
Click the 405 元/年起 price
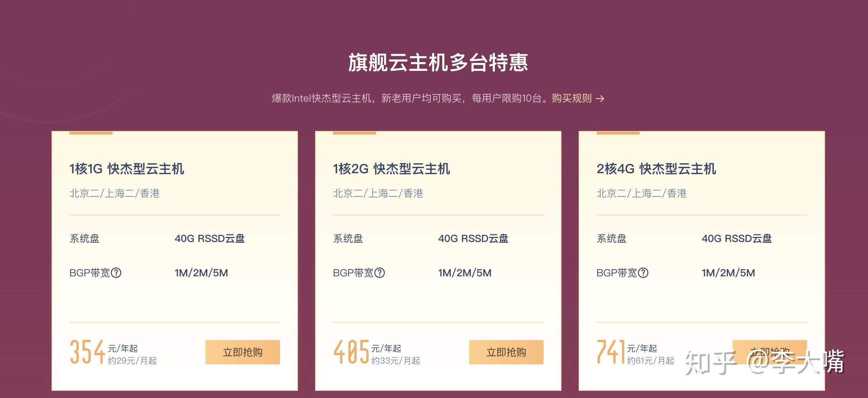pos(367,352)
